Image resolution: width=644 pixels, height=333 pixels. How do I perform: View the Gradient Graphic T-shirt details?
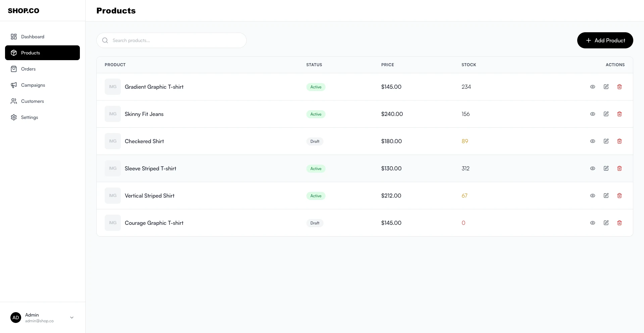point(593,87)
